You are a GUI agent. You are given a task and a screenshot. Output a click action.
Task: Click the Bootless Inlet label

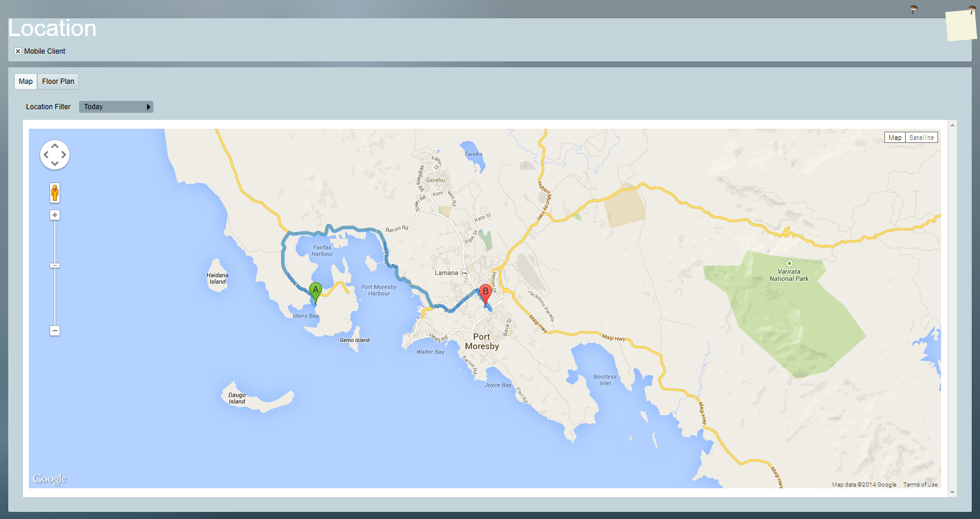(x=605, y=380)
